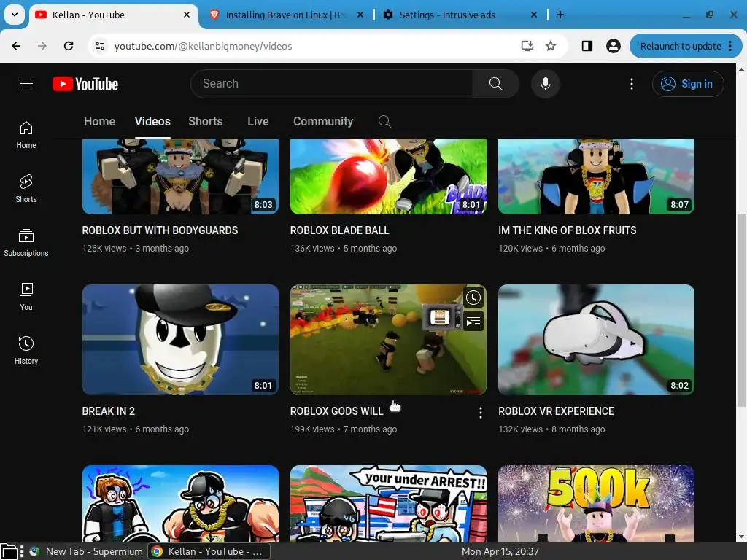
Task: Close the Kellan - YouTube tab
Action: [x=187, y=15]
